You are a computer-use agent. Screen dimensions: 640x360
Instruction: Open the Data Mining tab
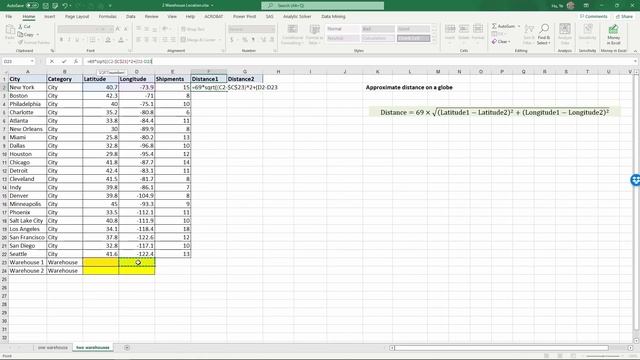333,16
